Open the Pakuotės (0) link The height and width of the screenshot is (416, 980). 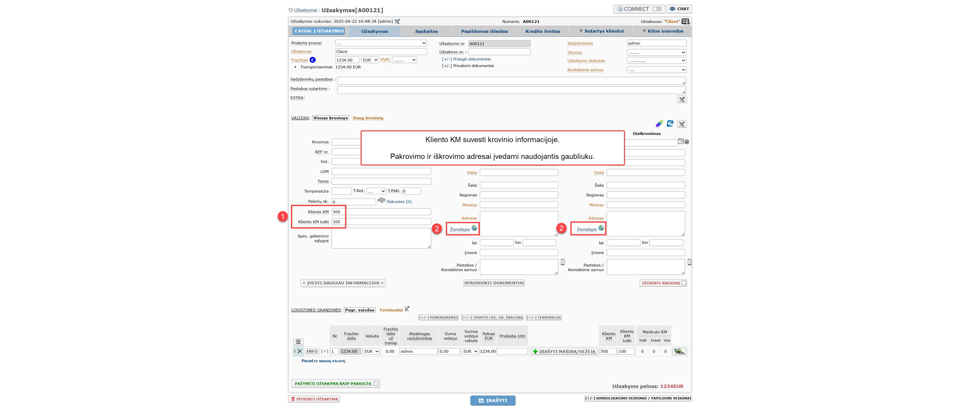[399, 202]
